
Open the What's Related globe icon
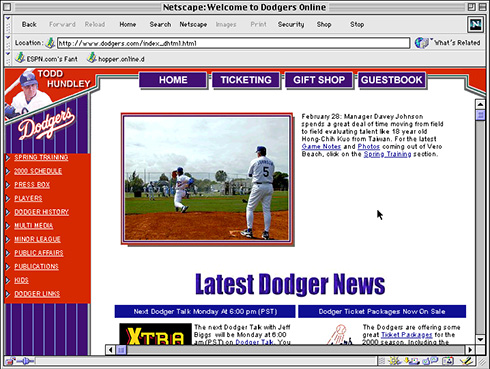422,43
